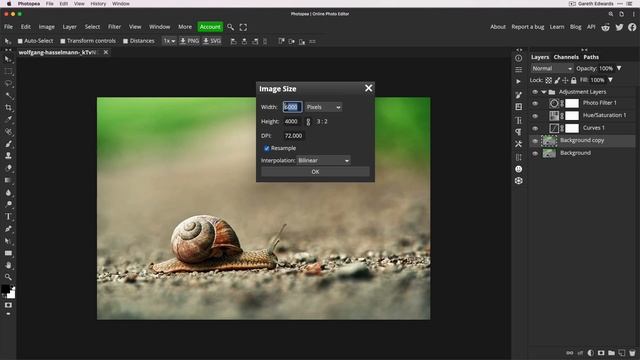
Task: Open the 1x export scale dropdown
Action: (169, 41)
